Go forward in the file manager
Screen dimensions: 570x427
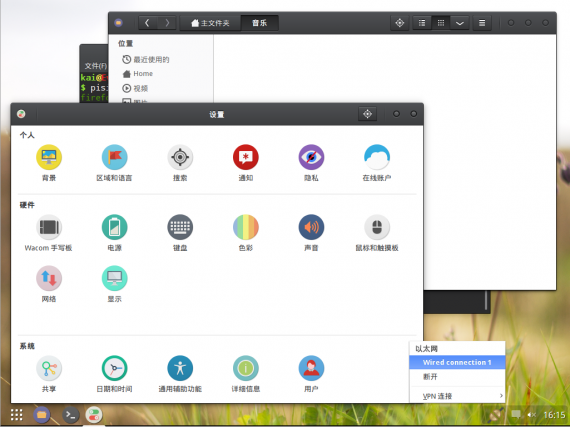click(167, 23)
